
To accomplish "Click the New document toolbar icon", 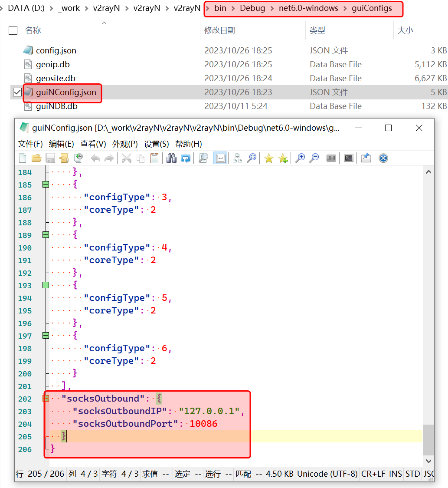I will tap(23, 158).
